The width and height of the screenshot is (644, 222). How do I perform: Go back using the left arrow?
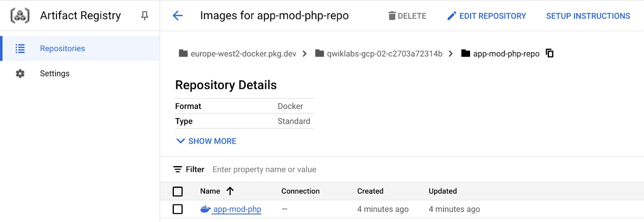coord(178,16)
